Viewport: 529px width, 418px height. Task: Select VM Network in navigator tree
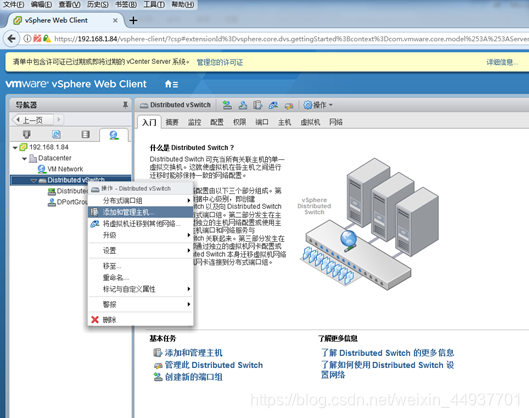click(65, 169)
